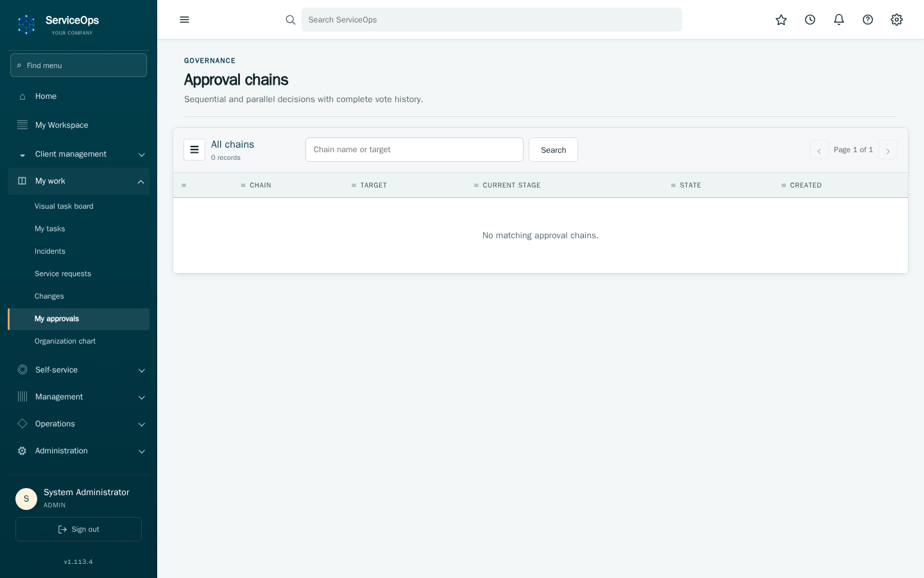Sign out of ServiceOps
Screen dimensions: 924x578
78,529
